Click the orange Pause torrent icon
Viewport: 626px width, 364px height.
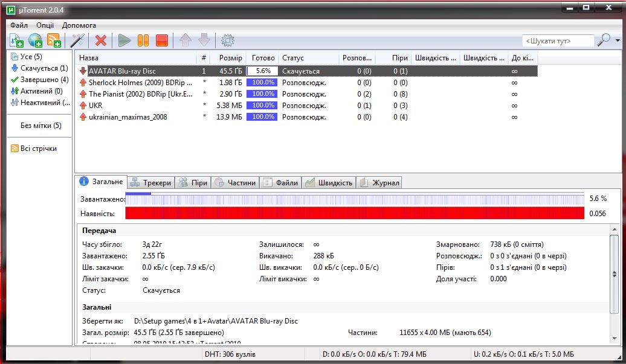pyautogui.click(x=143, y=40)
